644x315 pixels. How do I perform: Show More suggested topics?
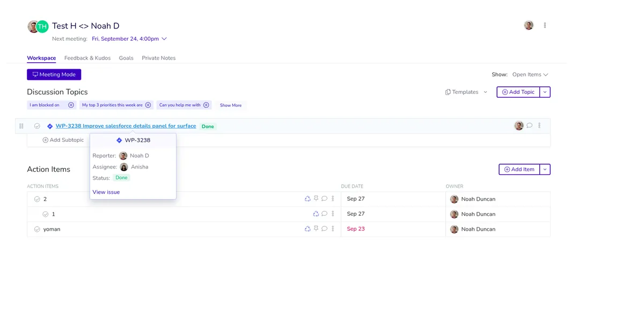click(x=231, y=105)
